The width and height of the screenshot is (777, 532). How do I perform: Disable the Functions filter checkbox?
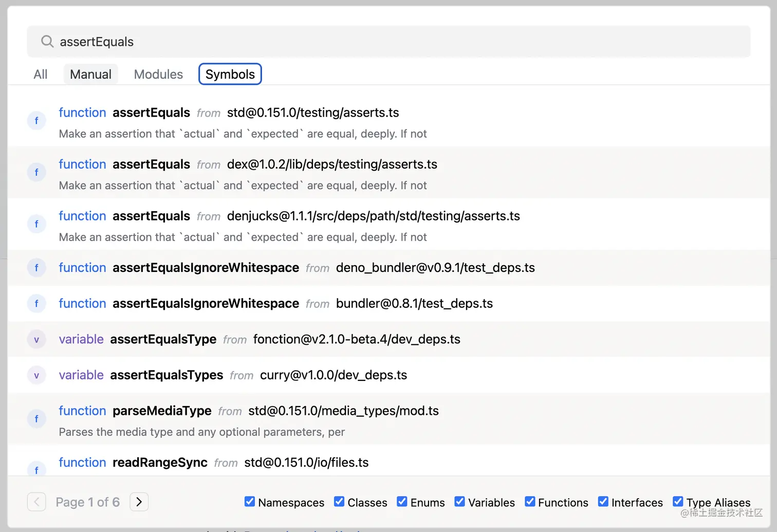[530, 501]
